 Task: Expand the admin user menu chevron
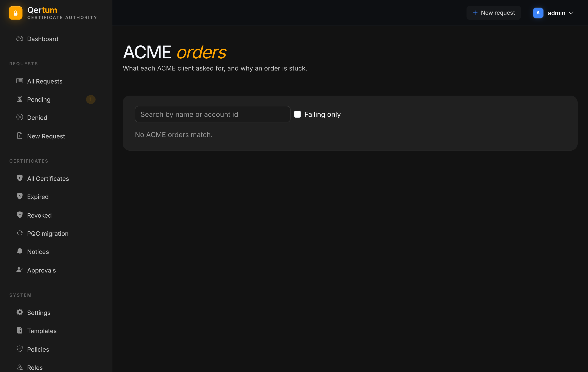[x=571, y=13]
